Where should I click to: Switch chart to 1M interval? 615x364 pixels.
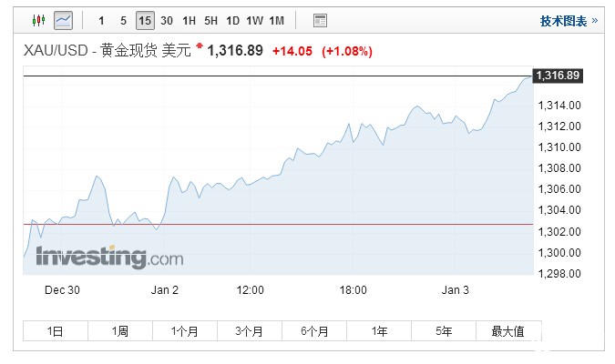tap(277, 20)
